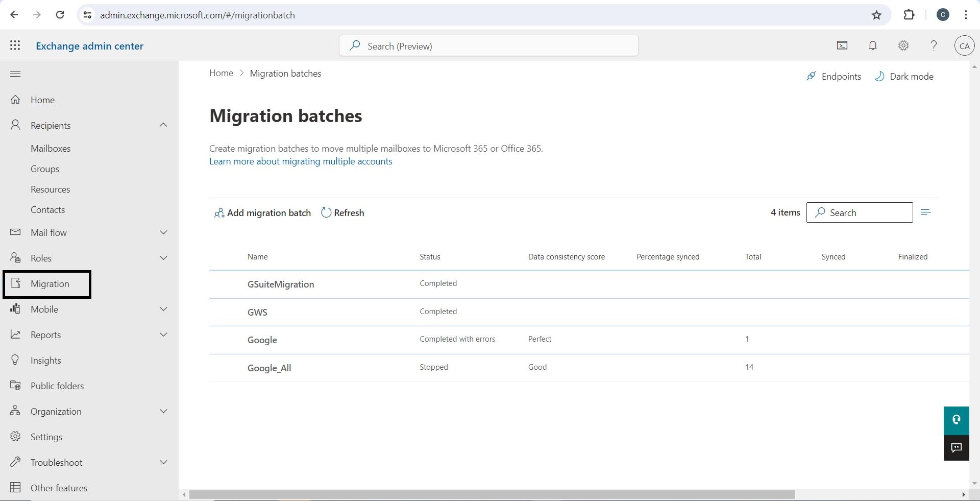Open the teal support headset button
980x501 pixels.
(x=956, y=420)
